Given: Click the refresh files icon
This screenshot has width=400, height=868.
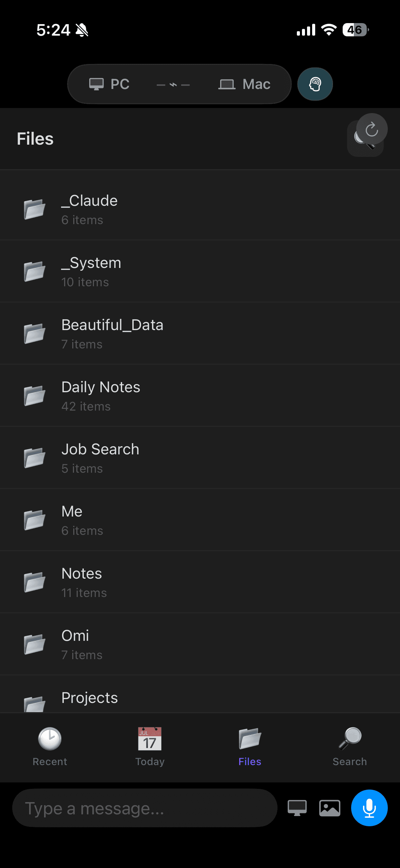Looking at the screenshot, I should click(372, 129).
